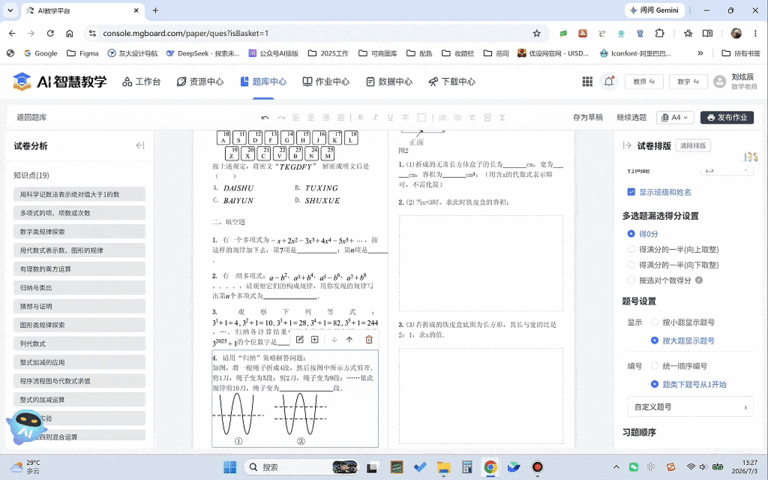The image size is (768, 480).
Task: Click 发布作业 button
Action: [x=727, y=118]
